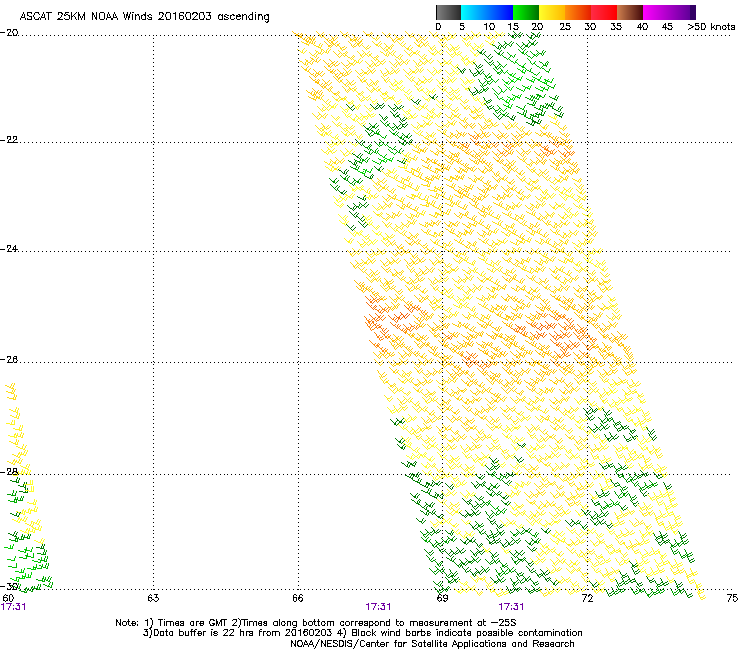Click the '63' longitude axis label

153,599
